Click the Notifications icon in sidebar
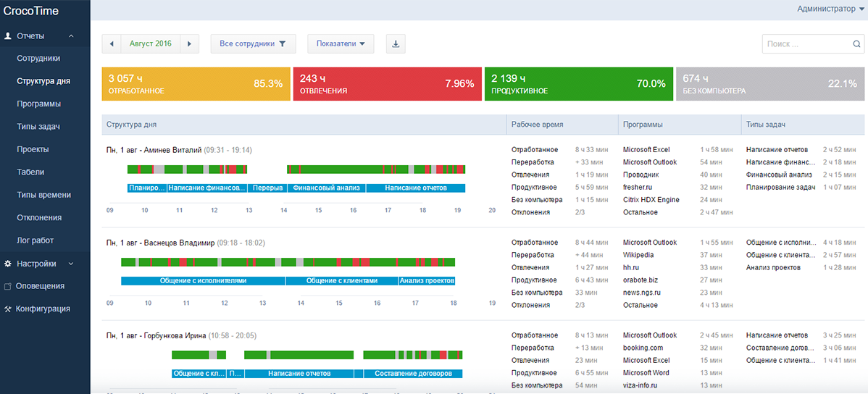868x394 pixels. (8, 286)
